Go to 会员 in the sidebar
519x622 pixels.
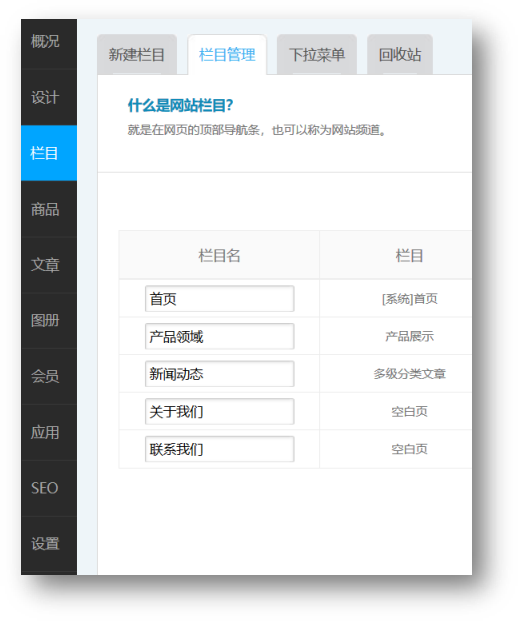(x=49, y=376)
